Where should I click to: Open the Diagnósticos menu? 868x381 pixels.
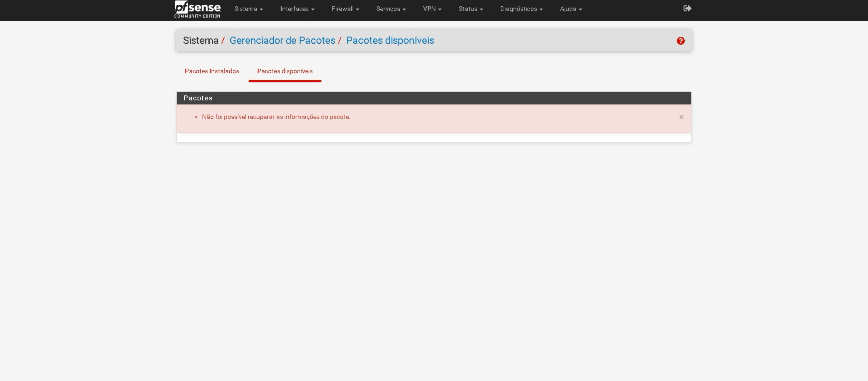pos(521,9)
